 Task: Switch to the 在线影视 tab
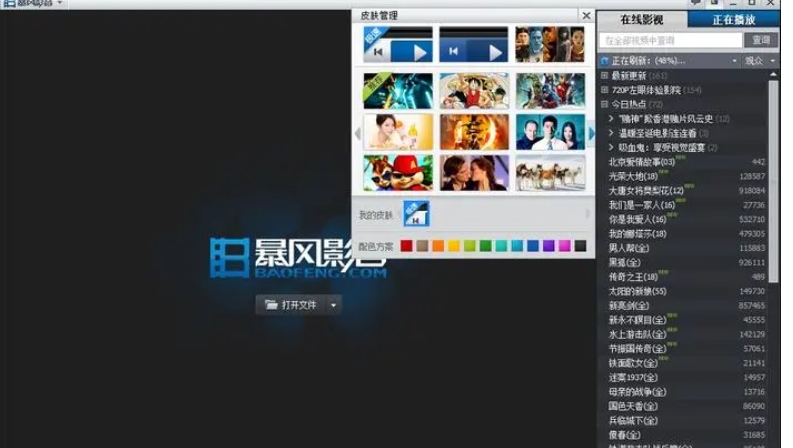pyautogui.click(x=642, y=20)
